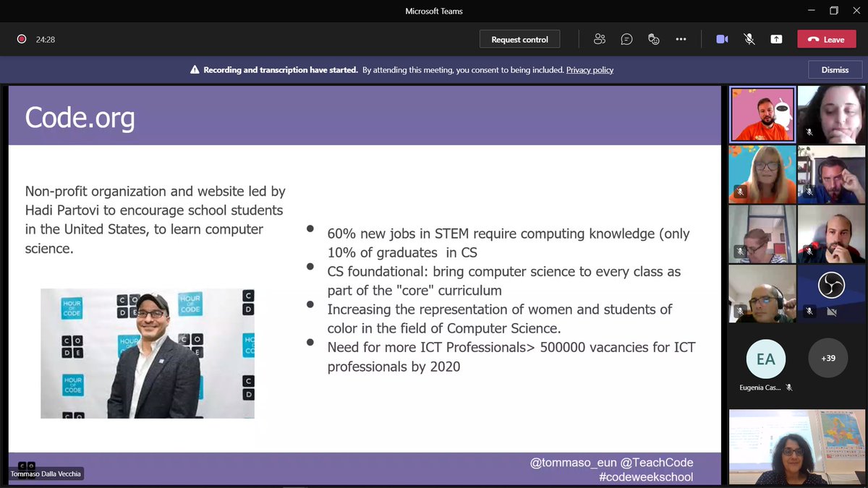Click the Hadi Partovi photo on the slide
Screen dimensions: 868x488
pyautogui.click(x=147, y=354)
